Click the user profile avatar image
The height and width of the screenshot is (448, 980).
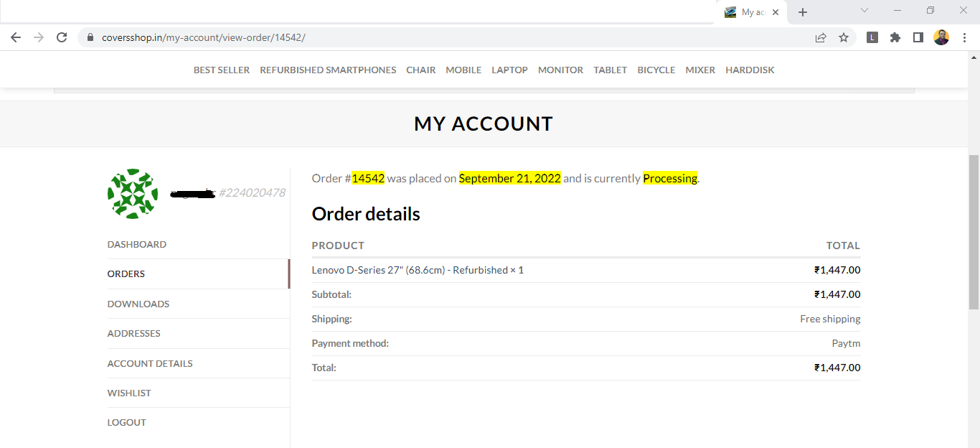click(x=133, y=194)
